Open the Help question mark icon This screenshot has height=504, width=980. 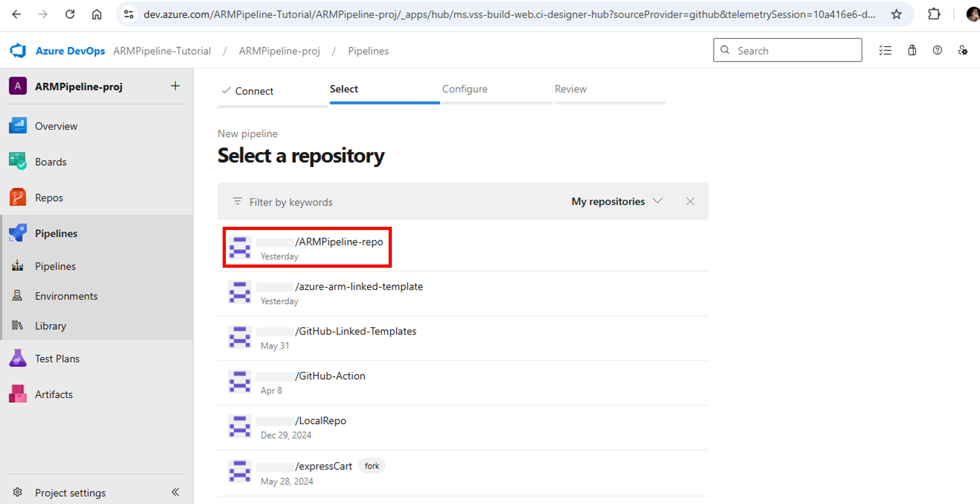937,50
